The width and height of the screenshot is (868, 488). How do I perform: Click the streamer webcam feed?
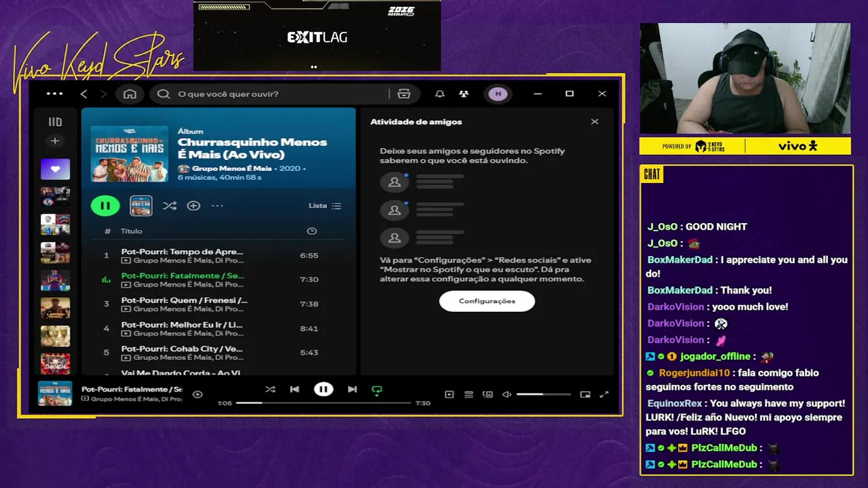pyautogui.click(x=745, y=79)
